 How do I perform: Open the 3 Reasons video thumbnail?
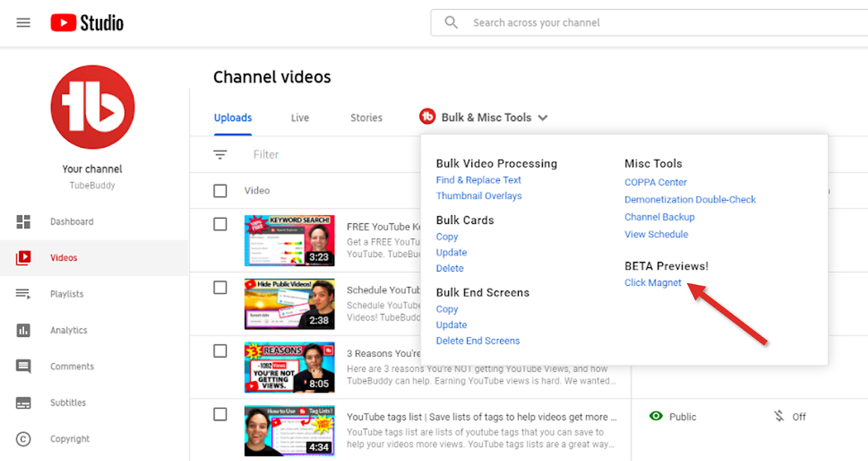point(289,367)
